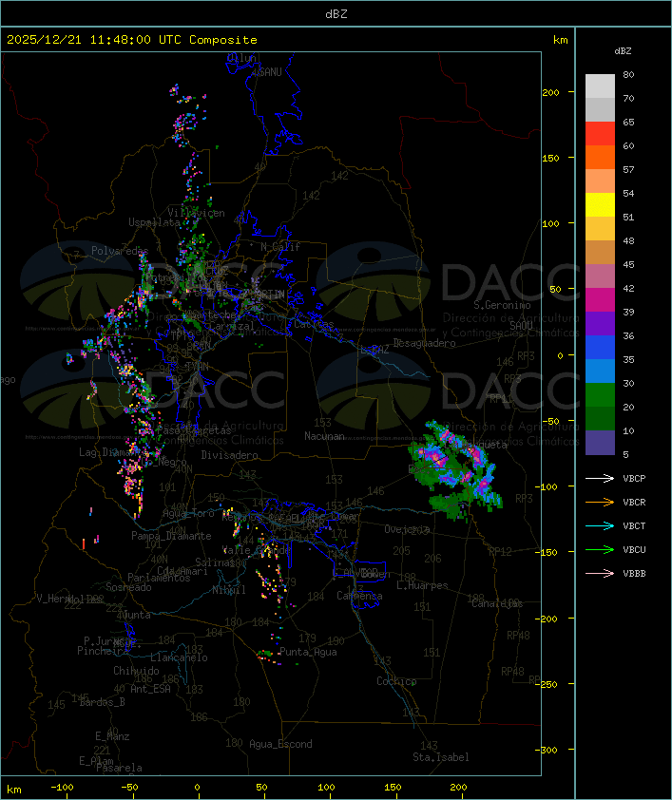Click the VBCT legend label
The image size is (672, 800).
click(634, 526)
